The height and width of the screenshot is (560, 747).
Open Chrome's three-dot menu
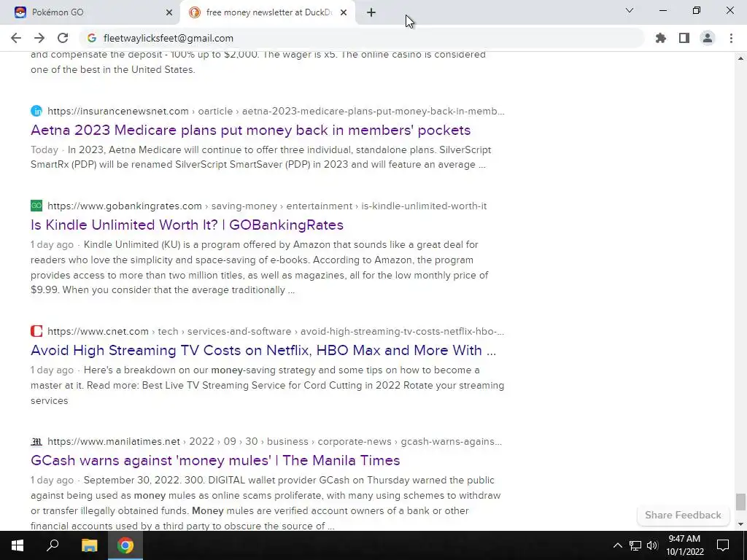tap(731, 38)
